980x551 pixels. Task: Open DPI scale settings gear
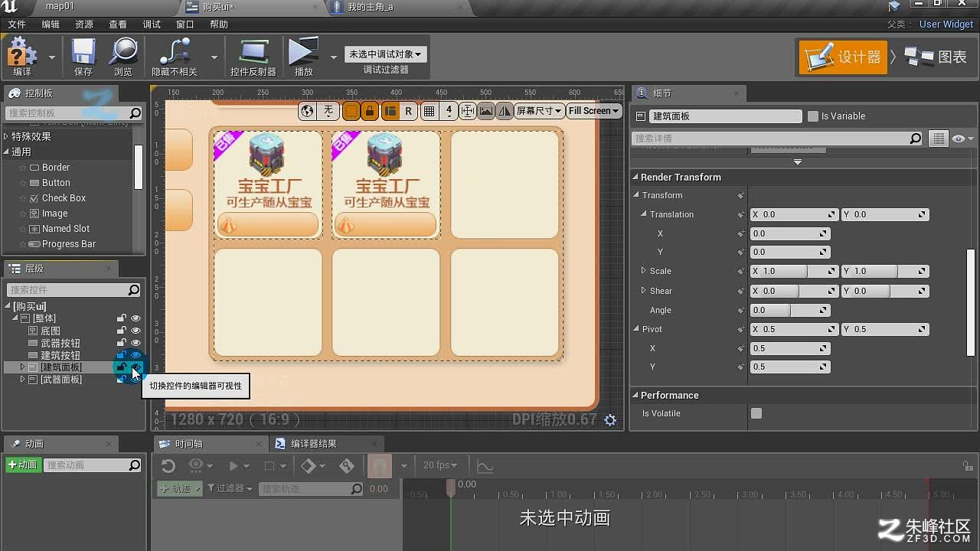[610, 420]
